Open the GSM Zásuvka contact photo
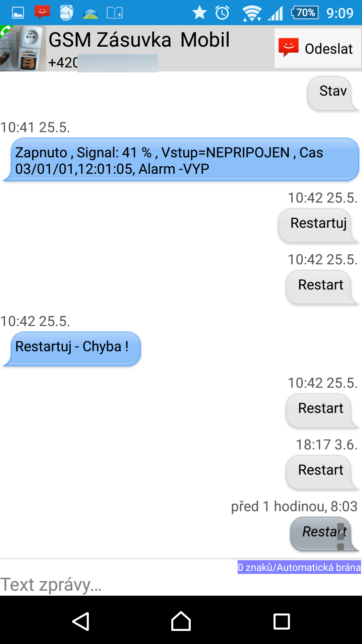 point(23,48)
